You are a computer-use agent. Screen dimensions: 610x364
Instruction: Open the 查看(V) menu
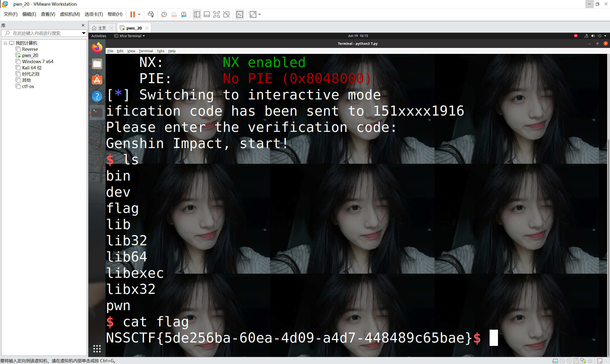coord(48,14)
